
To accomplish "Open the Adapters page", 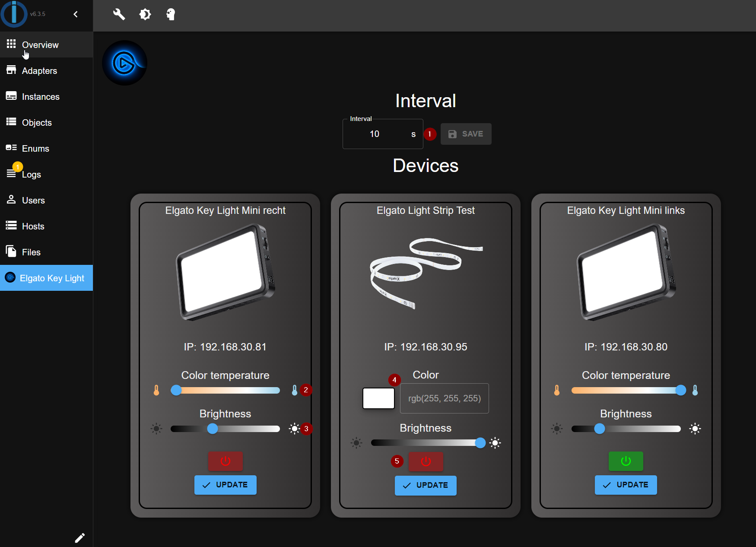I will pos(46,70).
